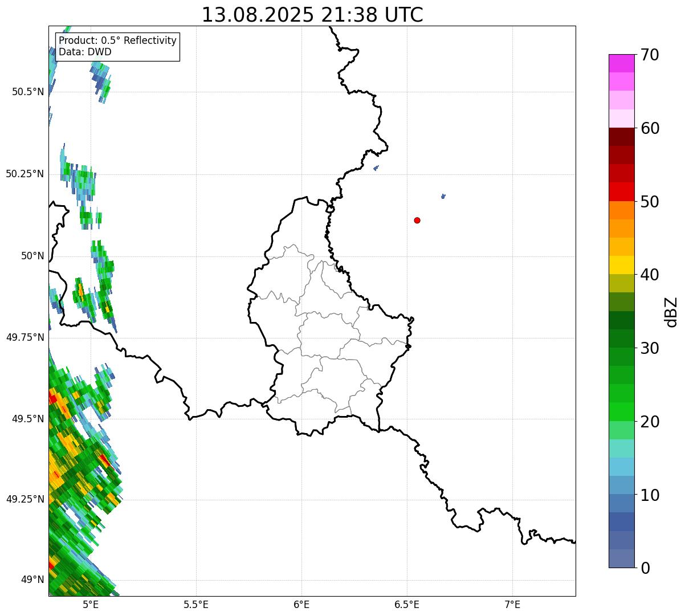Click the latitude label 50°N
Screen dimensions: 685x616
[x=32, y=256]
